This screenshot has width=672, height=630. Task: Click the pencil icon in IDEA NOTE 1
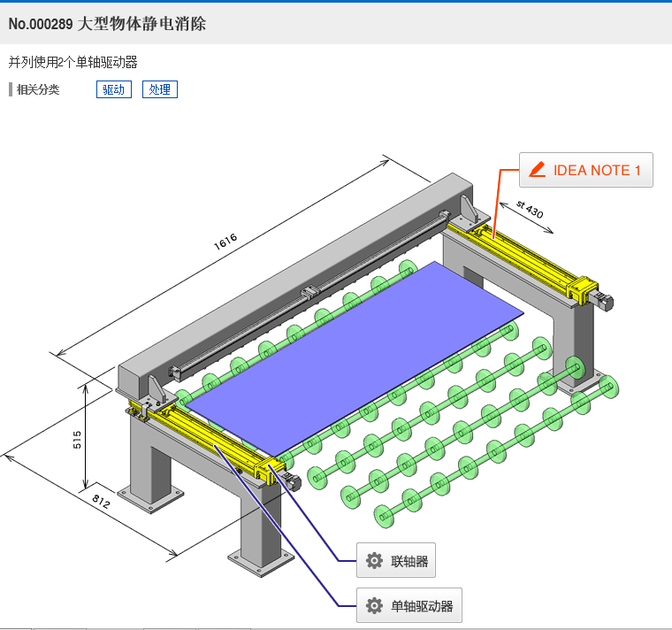coord(537,170)
